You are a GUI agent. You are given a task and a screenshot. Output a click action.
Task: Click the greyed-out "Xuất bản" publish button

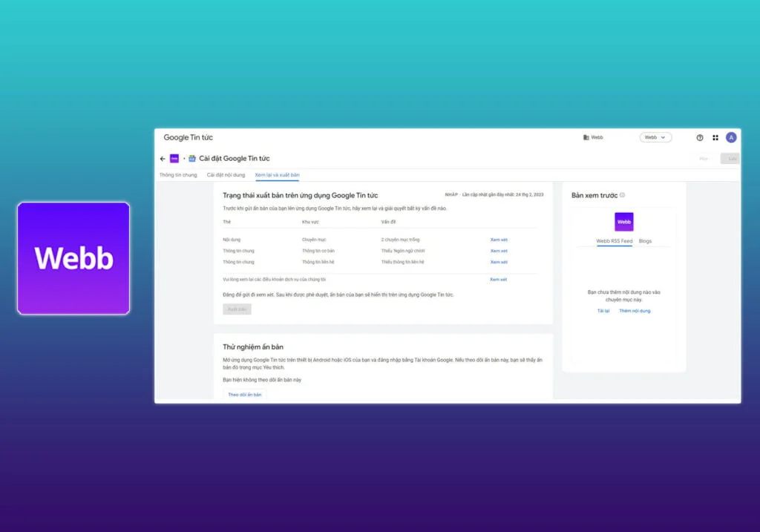(x=237, y=309)
